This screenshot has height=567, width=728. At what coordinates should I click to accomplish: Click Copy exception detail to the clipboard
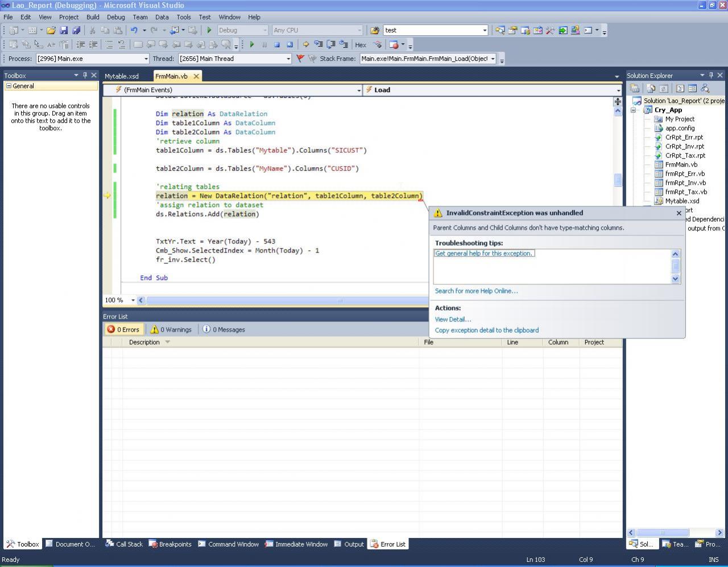(486, 330)
